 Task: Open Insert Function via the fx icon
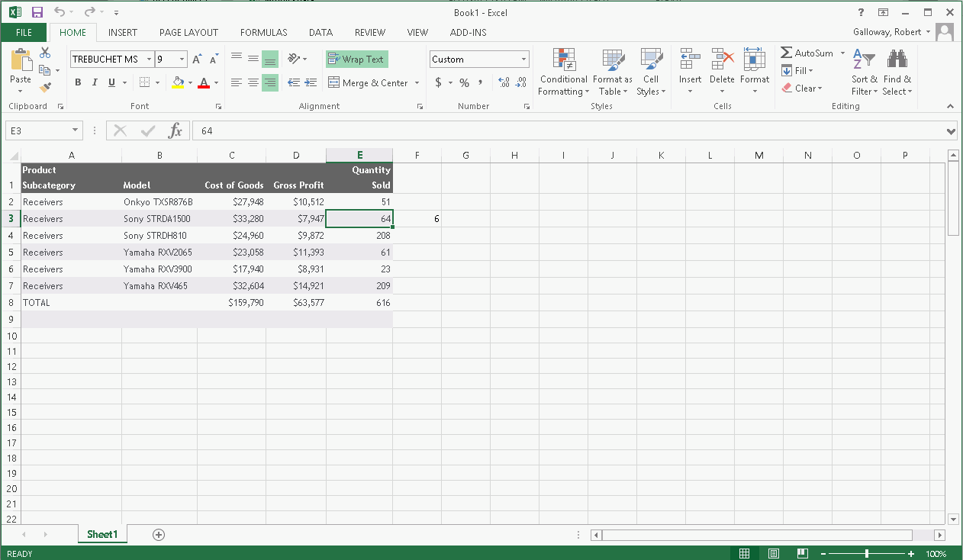click(x=176, y=130)
